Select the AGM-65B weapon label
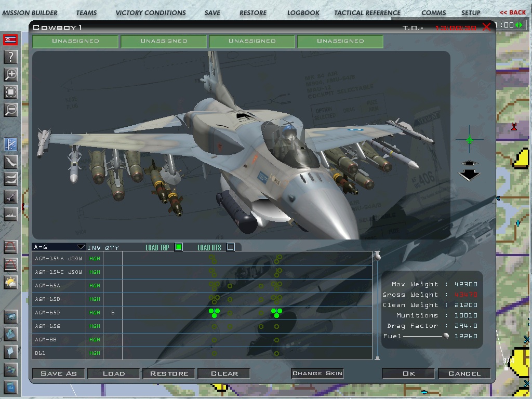This screenshot has width=532, height=399. click(x=47, y=299)
